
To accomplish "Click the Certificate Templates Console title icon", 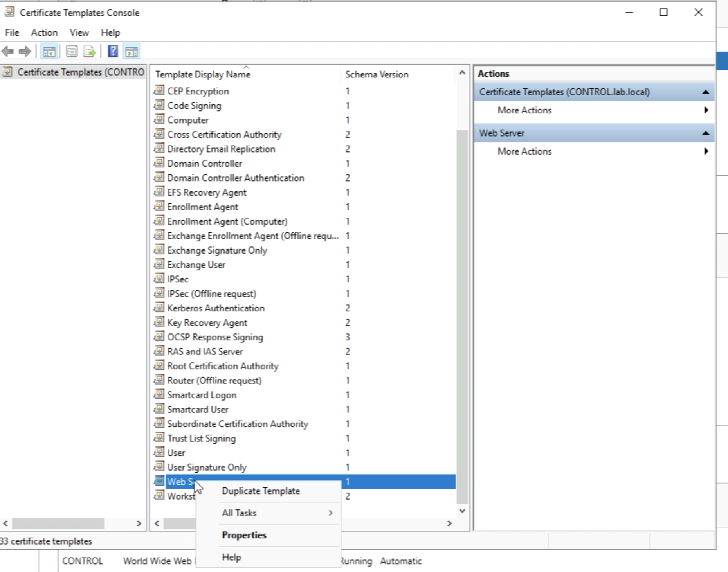I will [x=9, y=13].
